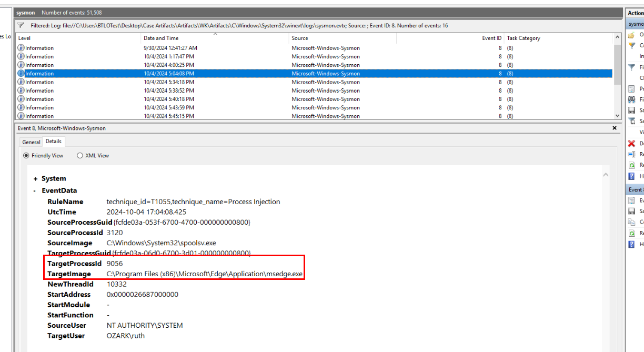Click Refresh icon in sysmon actions section
The image size is (644, 352).
click(631, 165)
